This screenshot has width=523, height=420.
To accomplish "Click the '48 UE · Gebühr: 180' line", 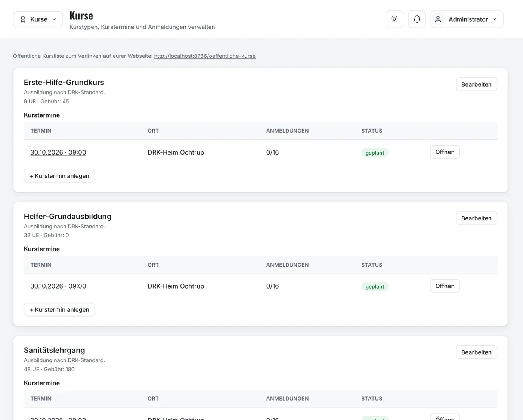I will pyautogui.click(x=49, y=369).
